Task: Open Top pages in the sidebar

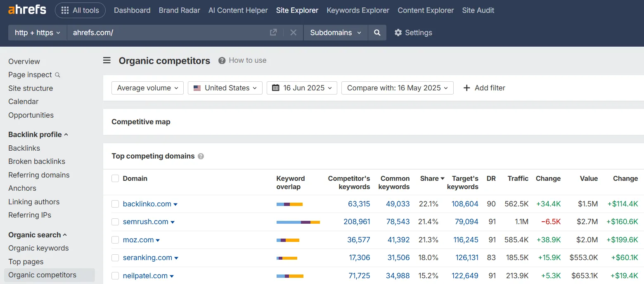Action: point(26,262)
